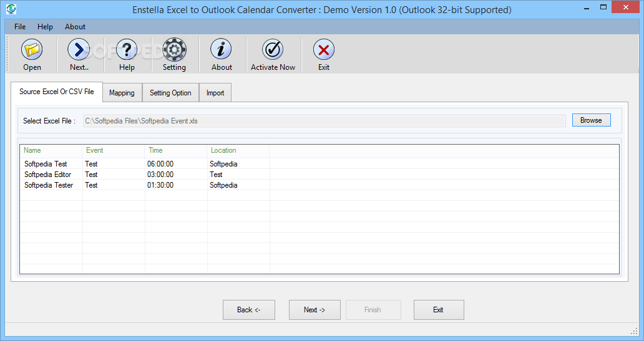The image size is (644, 341).
Task: Open the About menu
Action: point(75,27)
